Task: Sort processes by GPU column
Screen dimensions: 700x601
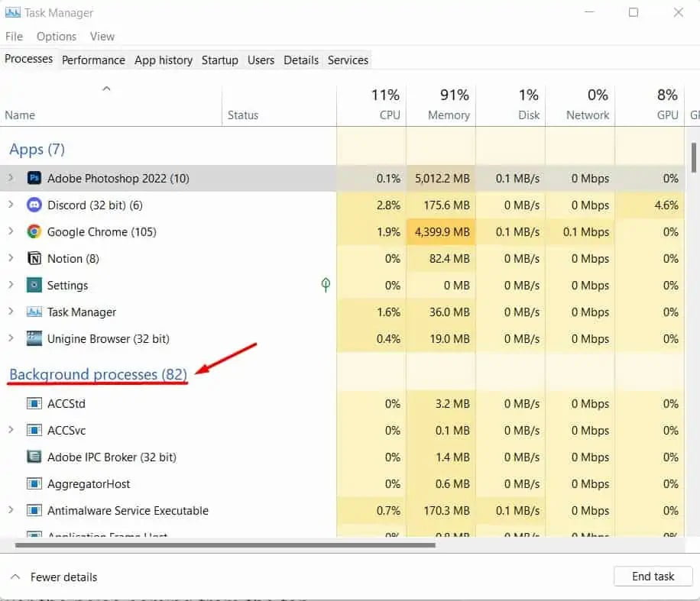Action: tap(650, 105)
